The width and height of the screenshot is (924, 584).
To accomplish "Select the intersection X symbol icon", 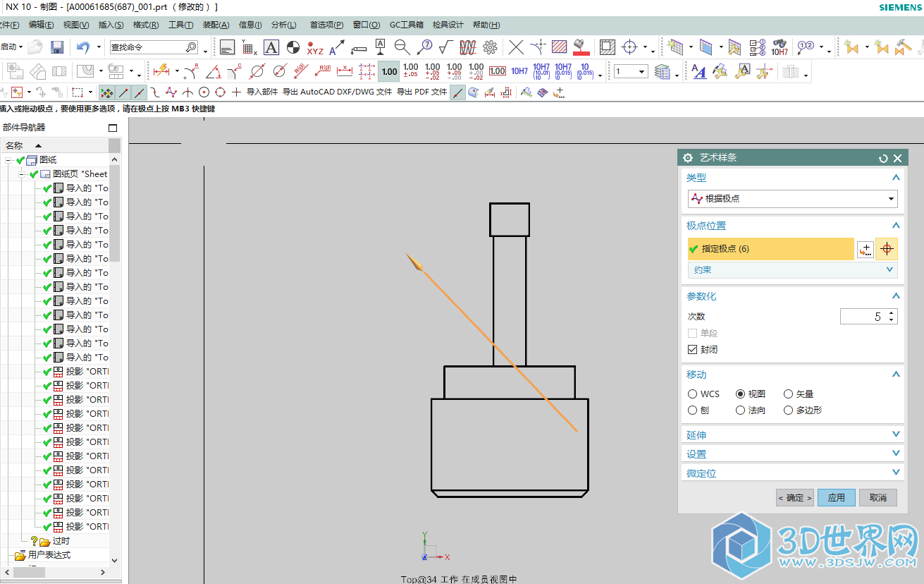I will (x=516, y=47).
